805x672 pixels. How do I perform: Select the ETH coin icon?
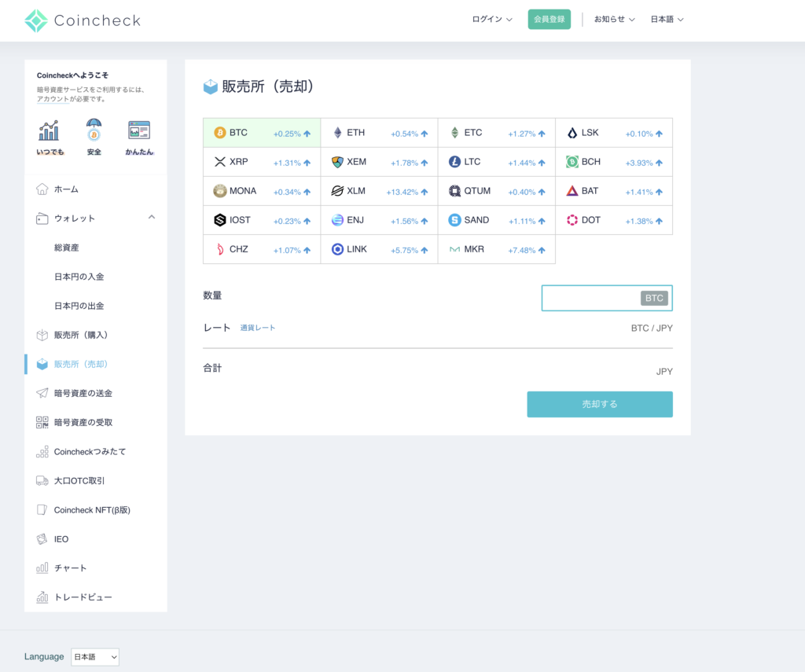(x=337, y=133)
